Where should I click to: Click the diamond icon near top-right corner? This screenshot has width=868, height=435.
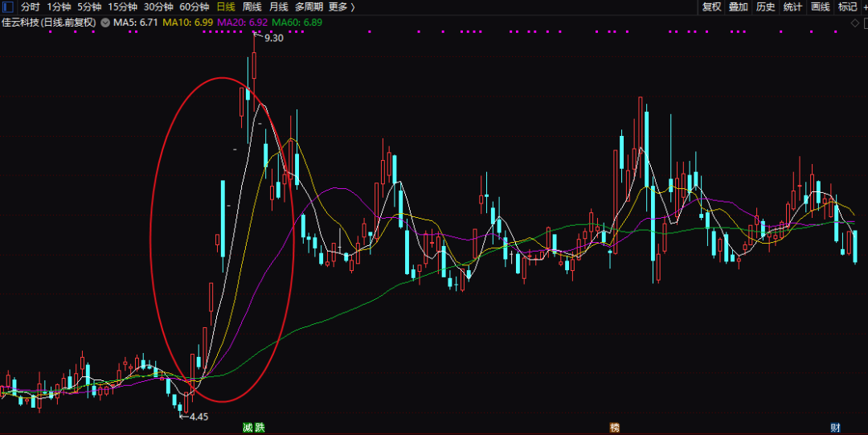pyautogui.click(x=855, y=23)
